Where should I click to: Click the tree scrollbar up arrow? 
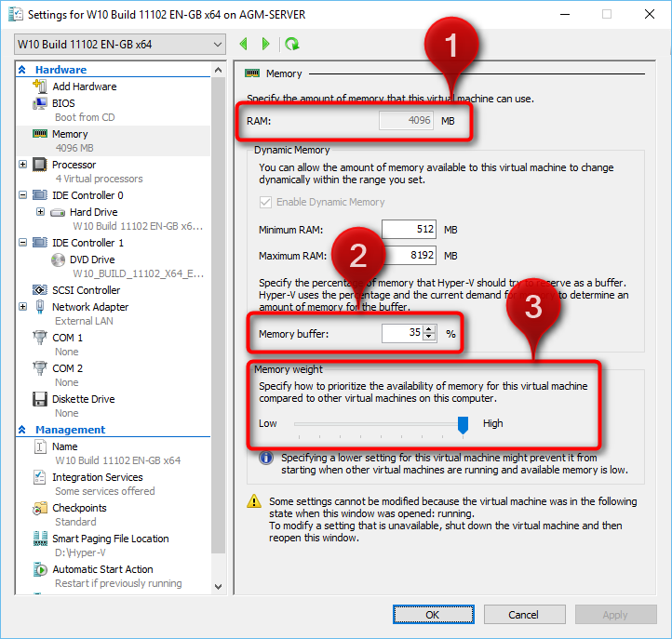pos(218,70)
